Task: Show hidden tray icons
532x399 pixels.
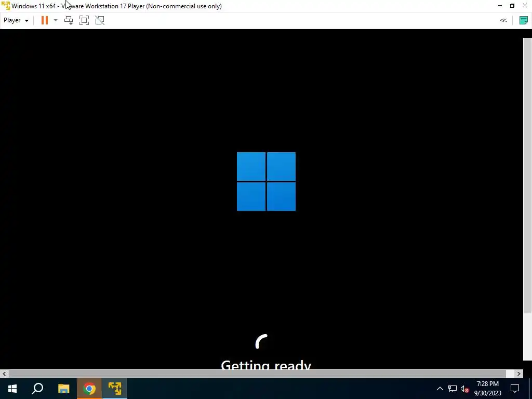Action: pyautogui.click(x=440, y=389)
